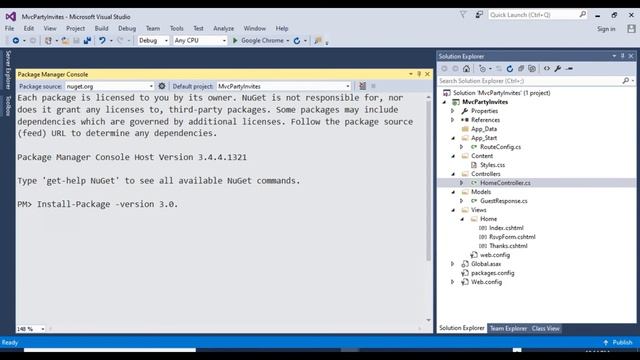
Task: Clear the Package Manager Console
Action: coord(362,86)
